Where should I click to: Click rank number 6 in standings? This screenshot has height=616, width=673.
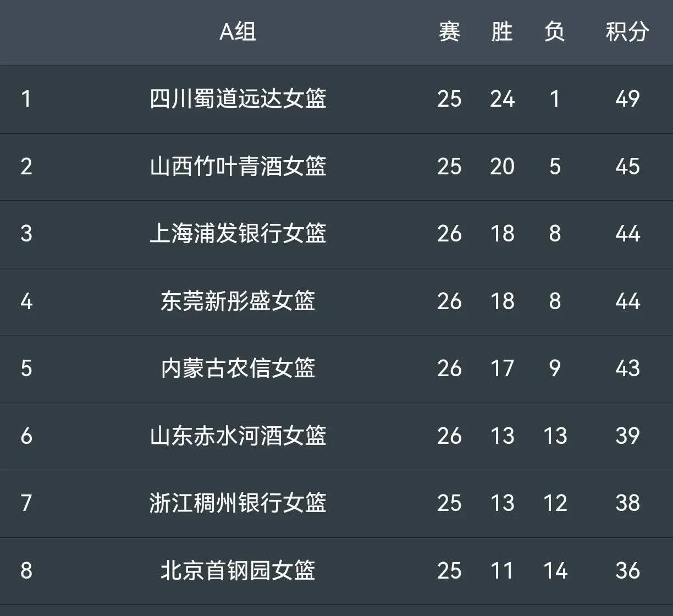click(26, 436)
